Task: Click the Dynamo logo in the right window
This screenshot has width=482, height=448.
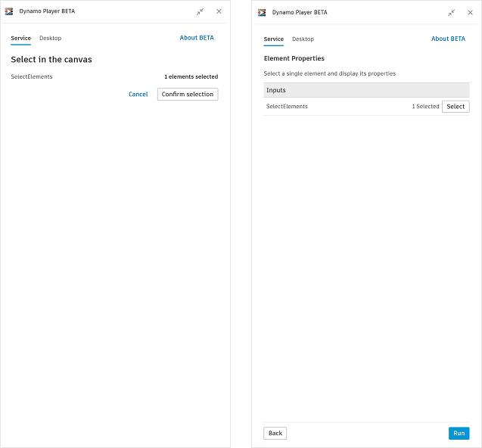Action: (x=262, y=12)
